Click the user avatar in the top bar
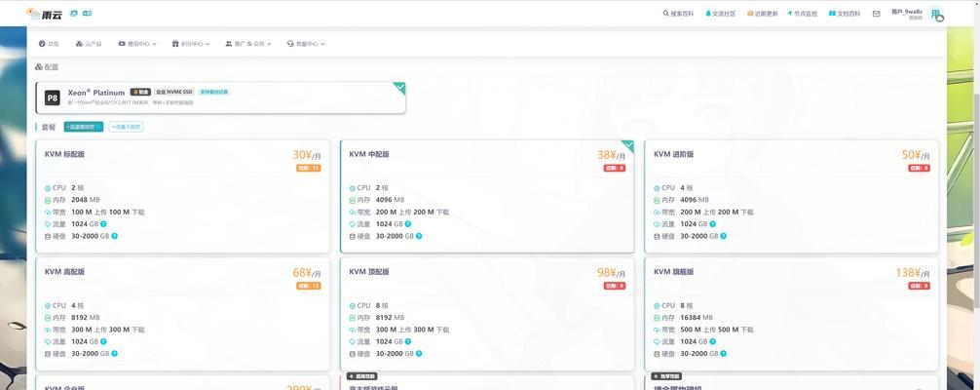 (x=935, y=14)
